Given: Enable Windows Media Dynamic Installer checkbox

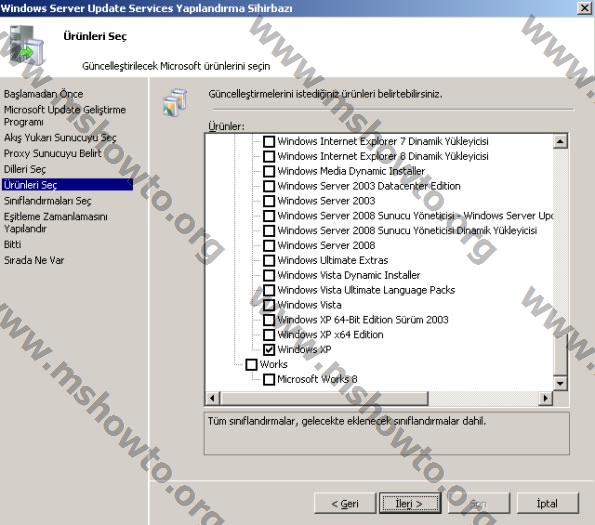Looking at the screenshot, I should point(269,171).
